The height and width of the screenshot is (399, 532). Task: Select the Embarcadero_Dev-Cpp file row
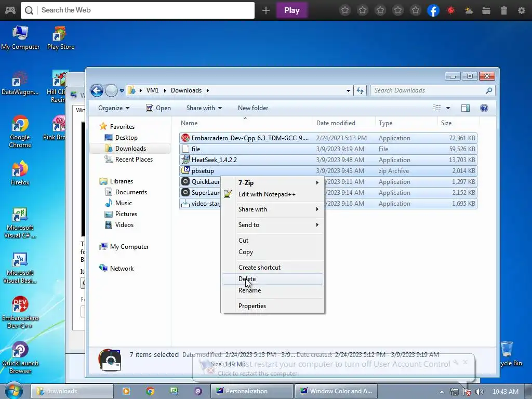[328, 138]
